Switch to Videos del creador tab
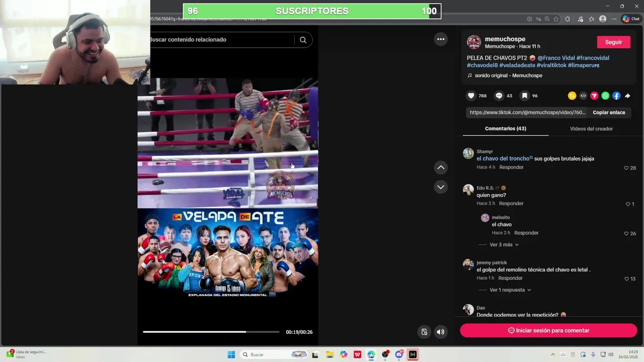Viewport: 644px width, 362px height. pyautogui.click(x=591, y=129)
